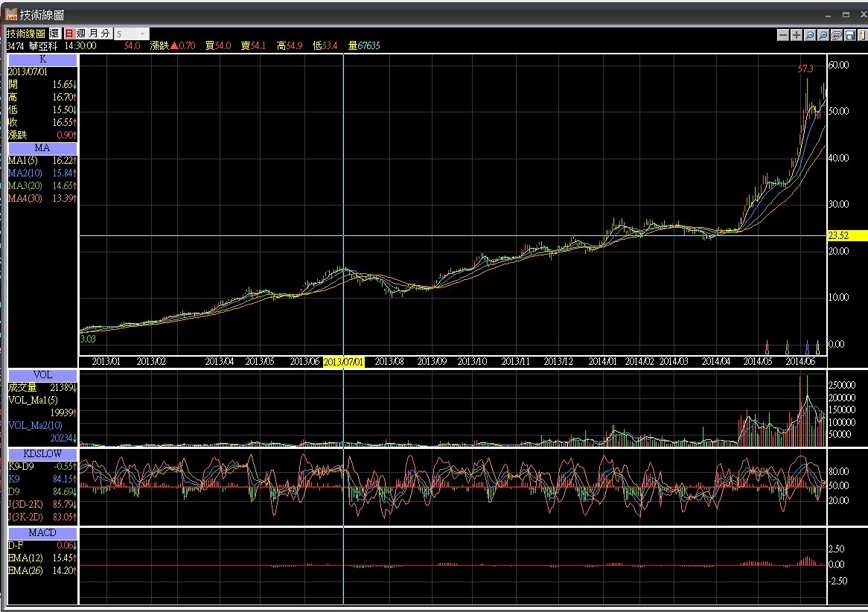Open the minute interval dropdown showing 5

coord(132,34)
